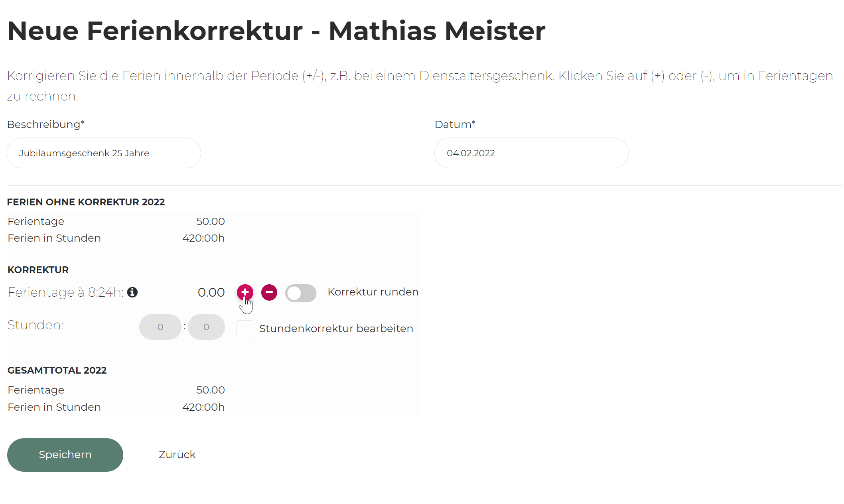
Task: Click the Korrektur runden label text
Action: coord(373,292)
